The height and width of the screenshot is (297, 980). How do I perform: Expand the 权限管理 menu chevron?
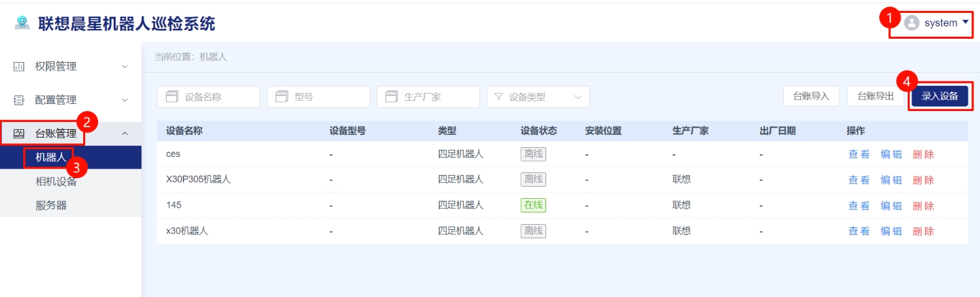(x=125, y=67)
